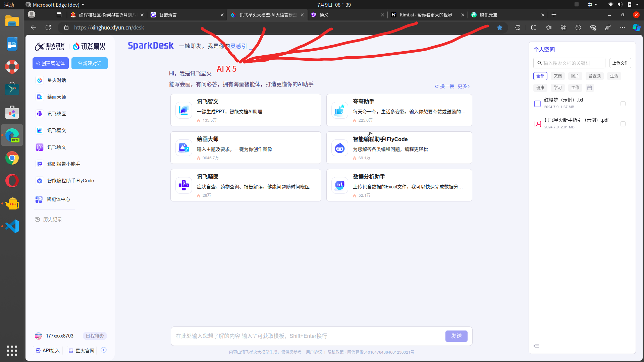Open the Files app in the dock
This screenshot has height=362, width=644.
(12, 21)
